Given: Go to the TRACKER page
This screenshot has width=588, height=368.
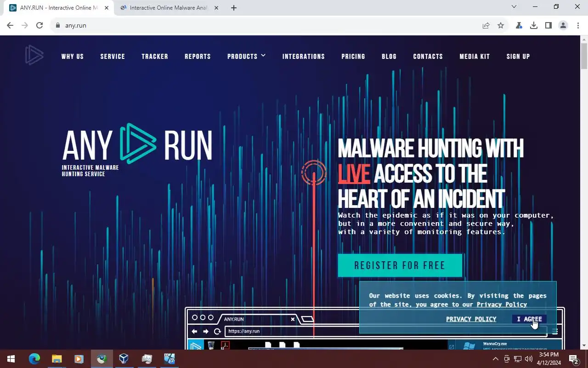Looking at the screenshot, I should click(155, 57).
